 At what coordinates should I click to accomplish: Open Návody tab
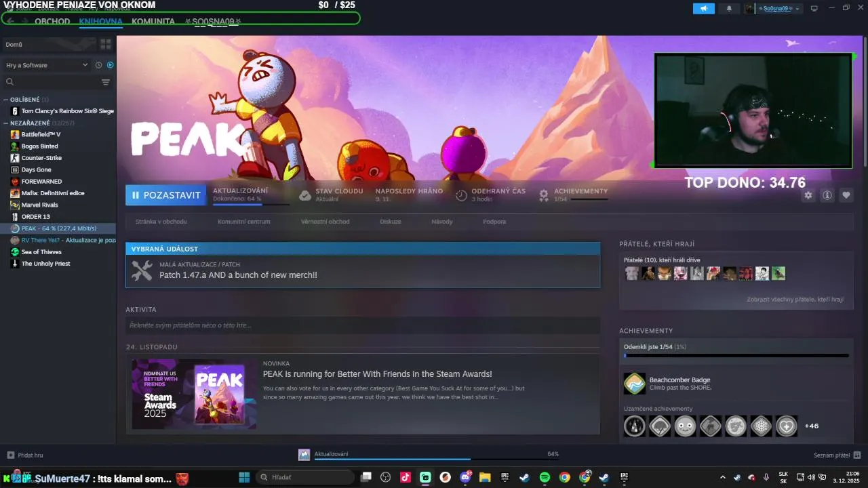[x=442, y=222]
